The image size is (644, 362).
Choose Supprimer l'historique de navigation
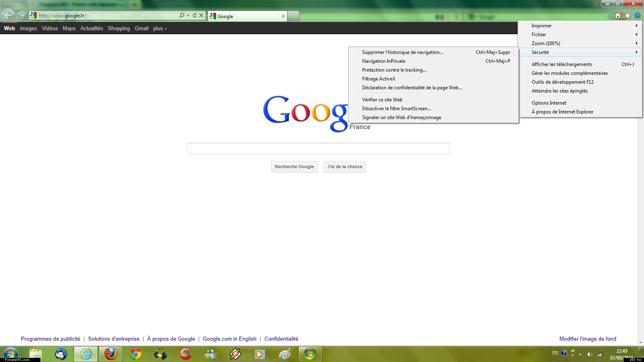[x=433, y=52]
